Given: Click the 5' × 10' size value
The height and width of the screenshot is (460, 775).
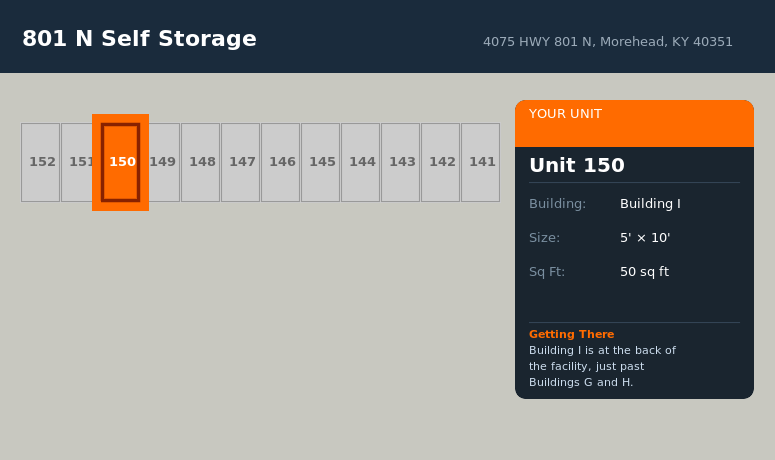Looking at the screenshot, I should 645,238.
